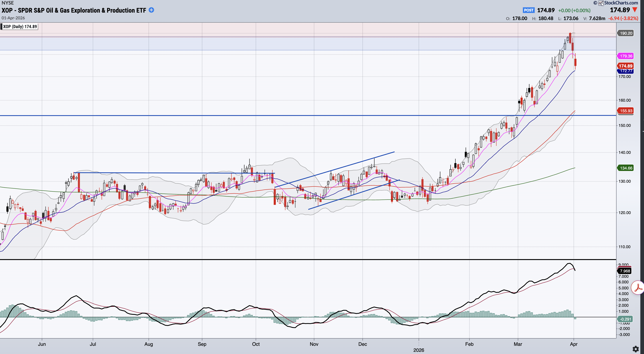Click the StockCharts.com logo icon
Viewport: 644px width, 354px height.
[x=601, y=3]
